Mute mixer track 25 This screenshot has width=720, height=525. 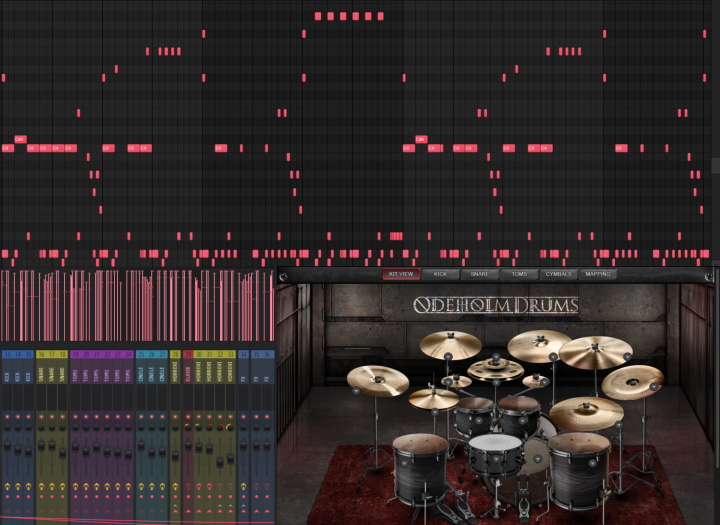coord(141,417)
